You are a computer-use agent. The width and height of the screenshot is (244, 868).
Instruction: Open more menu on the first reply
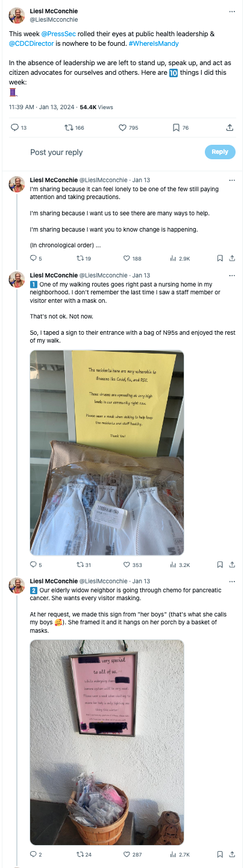[x=232, y=180]
